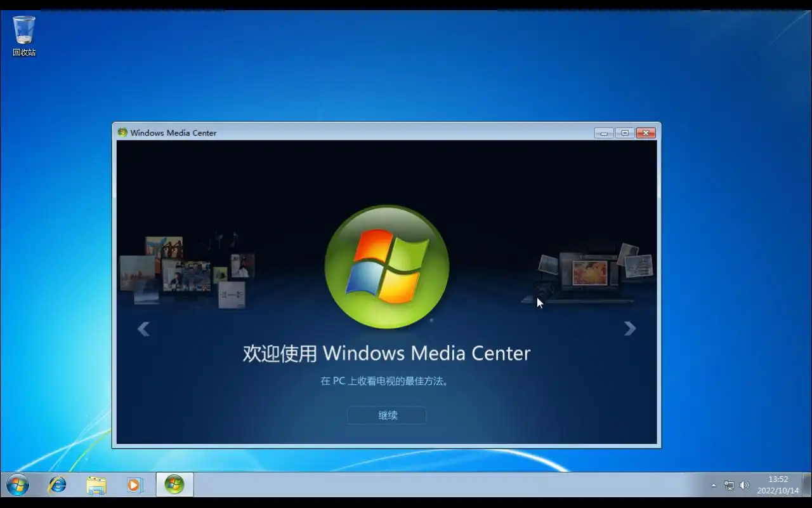Open the network status tray icon
The height and width of the screenshot is (508, 812).
pos(729,486)
